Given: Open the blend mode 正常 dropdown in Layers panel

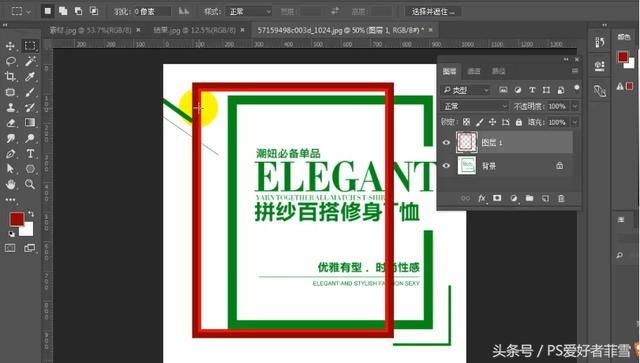Looking at the screenshot, I should click(474, 106).
